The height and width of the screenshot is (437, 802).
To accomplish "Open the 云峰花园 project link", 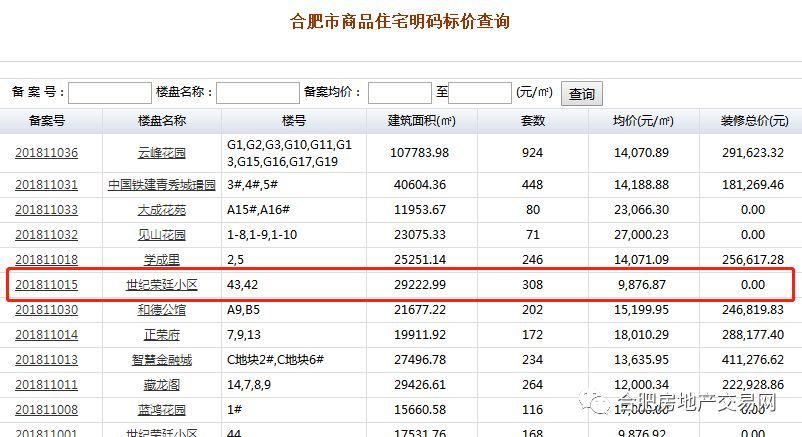I will (x=162, y=153).
